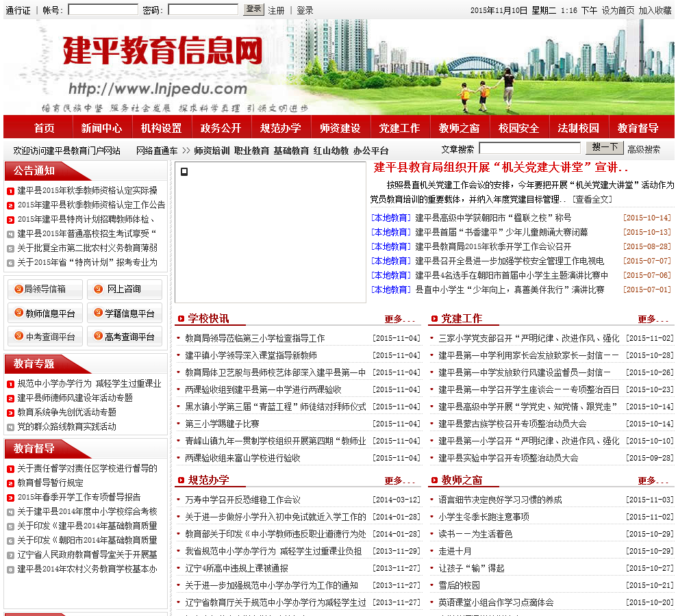Click the 中考查询平台 icon button
The height and width of the screenshot is (616, 678).
pyautogui.click(x=45, y=336)
